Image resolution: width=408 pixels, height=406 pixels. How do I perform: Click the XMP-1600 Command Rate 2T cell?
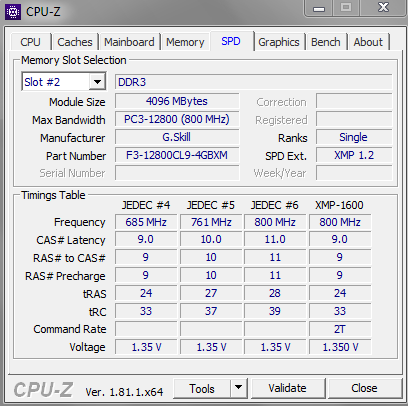coord(340,329)
